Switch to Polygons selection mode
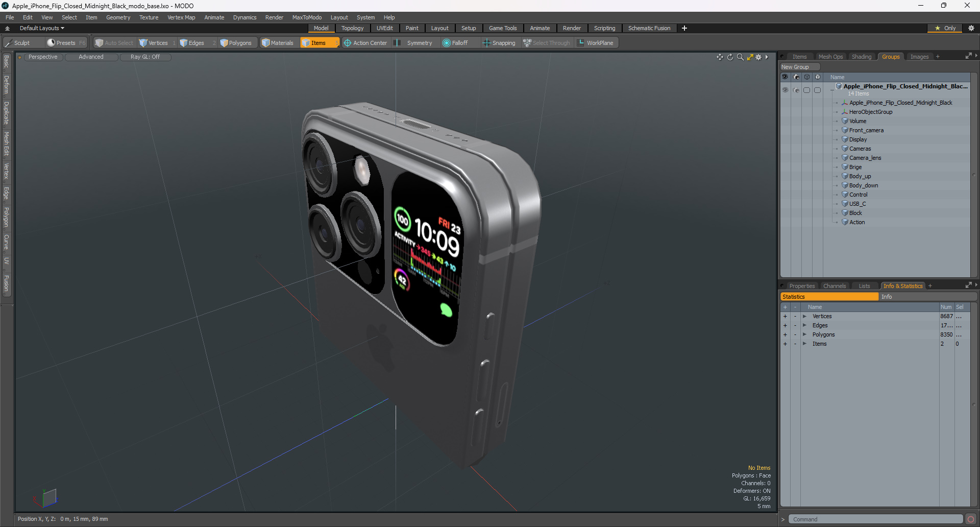The height and width of the screenshot is (527, 980). coord(239,43)
